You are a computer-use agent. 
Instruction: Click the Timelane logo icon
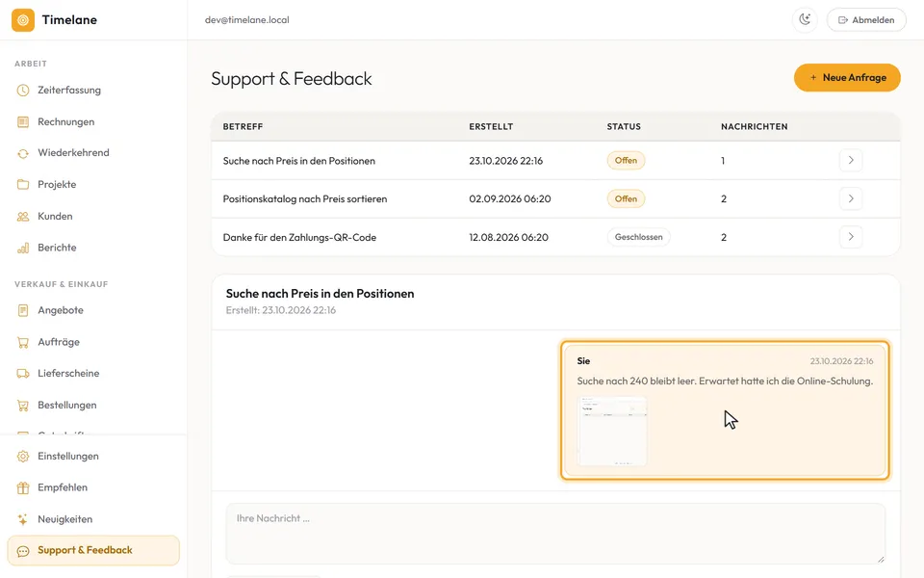point(23,20)
